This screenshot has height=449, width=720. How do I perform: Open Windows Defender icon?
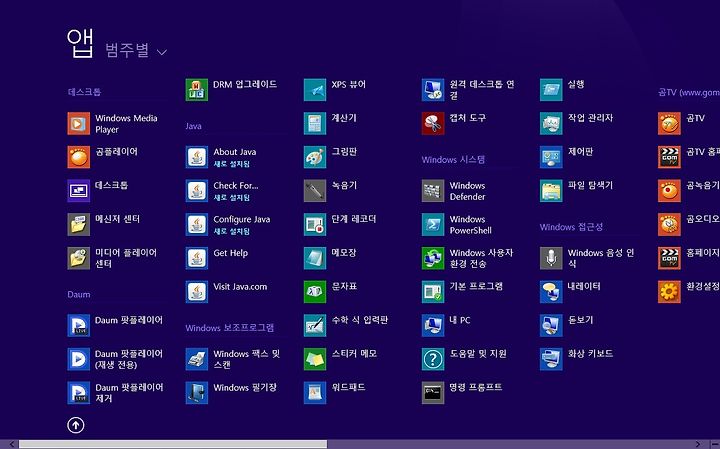coord(433,191)
